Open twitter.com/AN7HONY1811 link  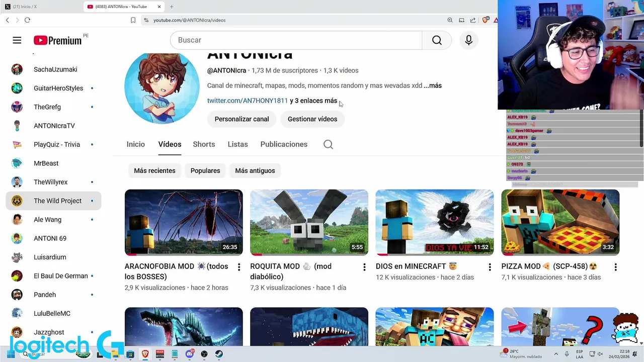coord(248,101)
